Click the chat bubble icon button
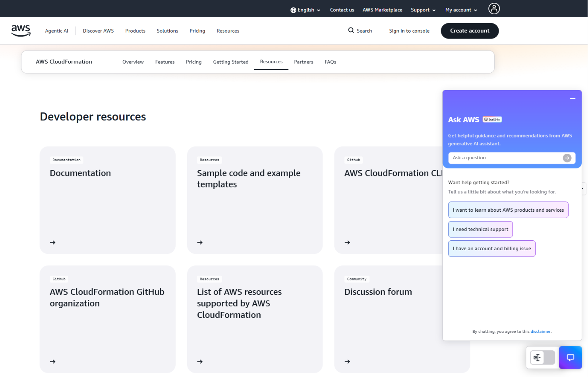588x392 pixels. [x=570, y=357]
